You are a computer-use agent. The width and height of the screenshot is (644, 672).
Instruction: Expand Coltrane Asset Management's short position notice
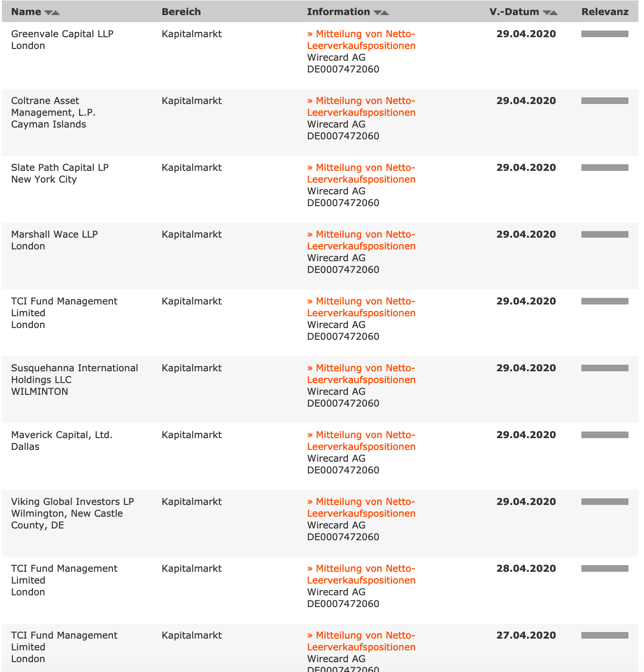point(361,106)
